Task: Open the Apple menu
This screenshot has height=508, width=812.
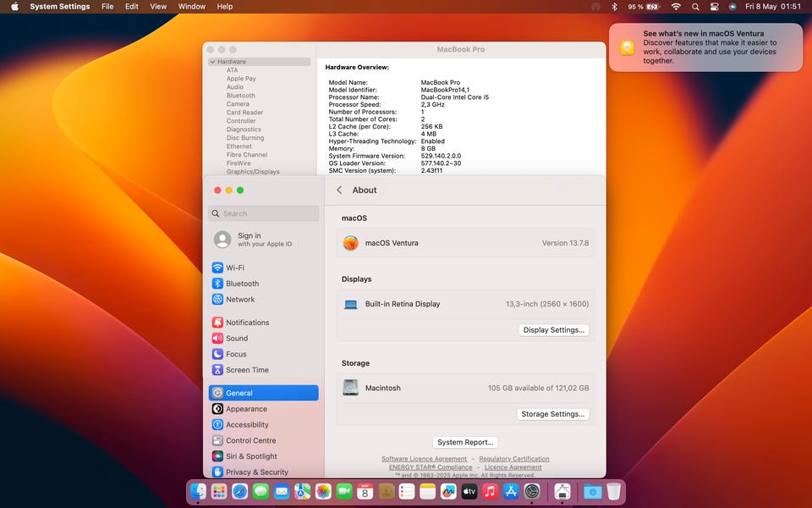Action: 14,7
